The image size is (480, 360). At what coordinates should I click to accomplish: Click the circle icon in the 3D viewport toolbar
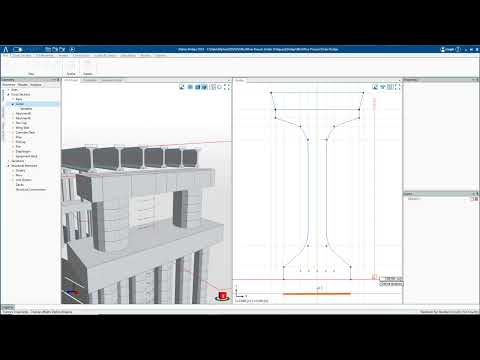coord(219,87)
